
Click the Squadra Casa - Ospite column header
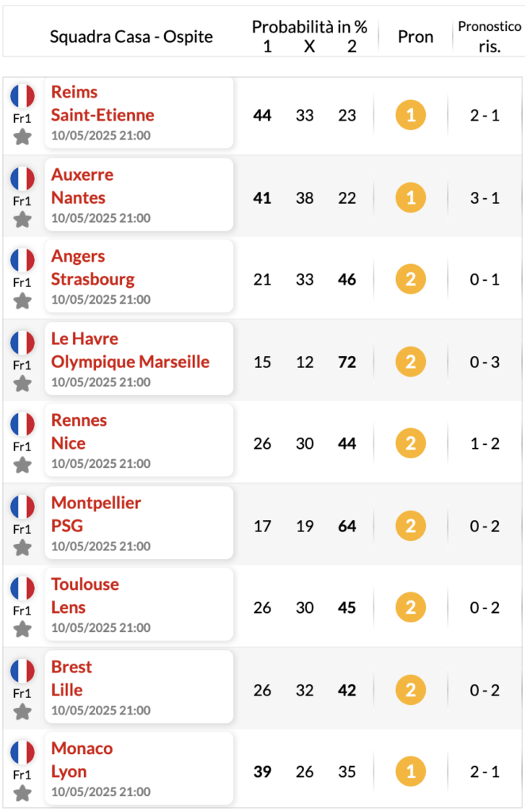[131, 36]
